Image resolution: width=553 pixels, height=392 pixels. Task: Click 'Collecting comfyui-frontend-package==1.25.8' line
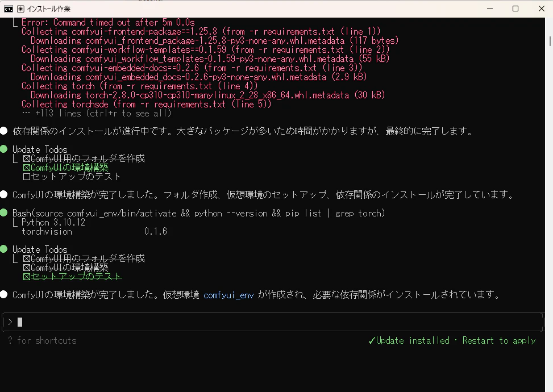pos(201,32)
